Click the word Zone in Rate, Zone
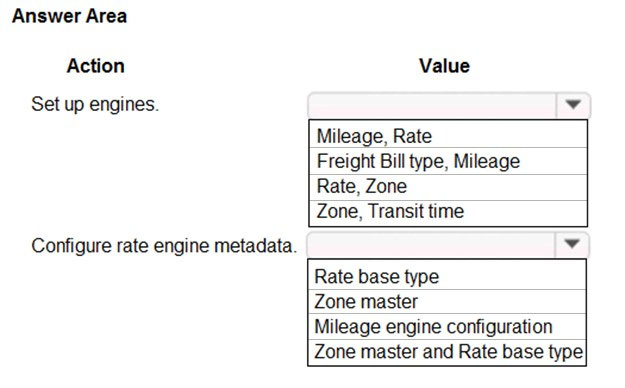 pos(386,187)
